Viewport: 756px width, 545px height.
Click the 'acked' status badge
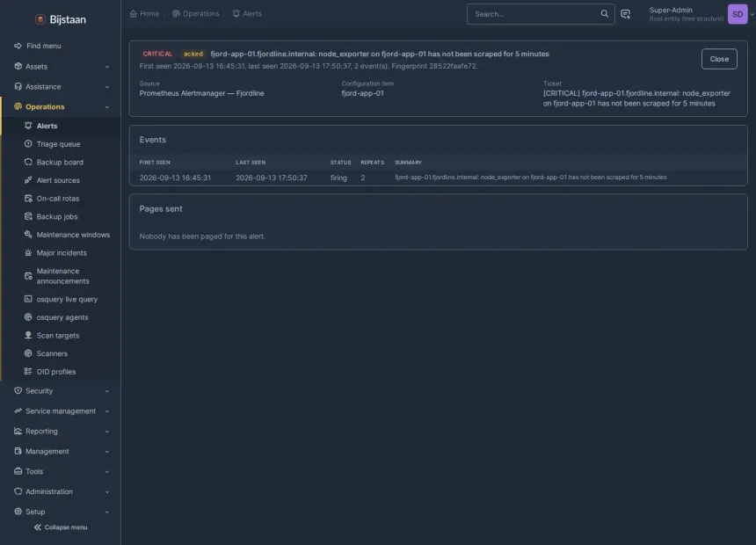193,54
